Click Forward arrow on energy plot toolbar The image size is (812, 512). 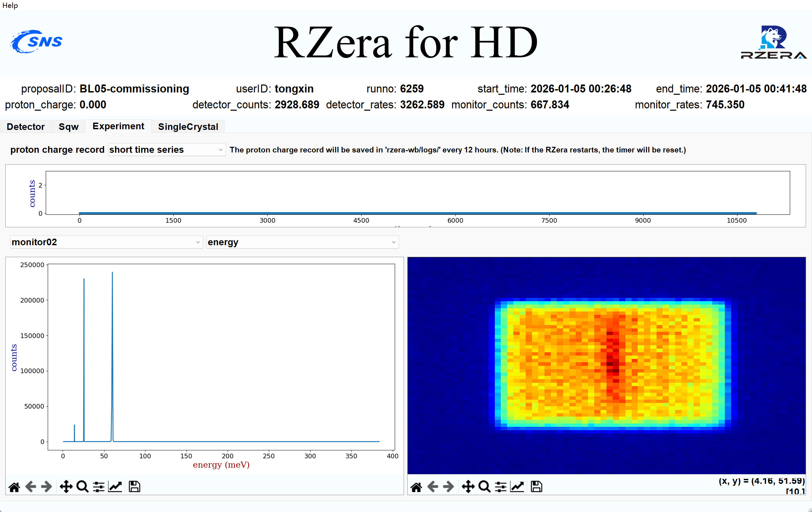pyautogui.click(x=46, y=487)
